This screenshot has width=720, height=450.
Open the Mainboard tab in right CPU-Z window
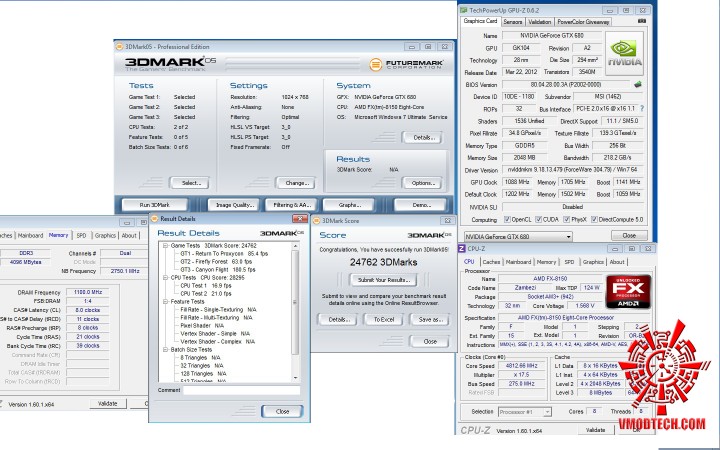[x=518, y=262]
